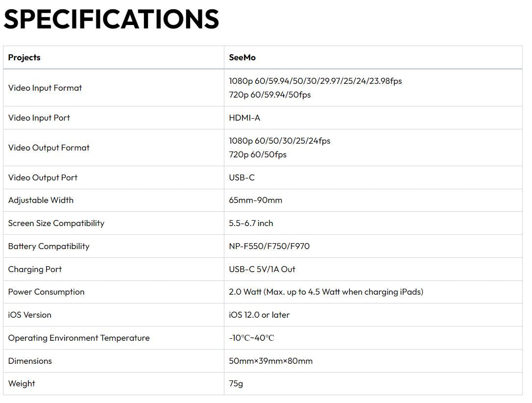Click the Screen Size Compatibility label
The height and width of the screenshot is (403, 532).
(x=56, y=223)
